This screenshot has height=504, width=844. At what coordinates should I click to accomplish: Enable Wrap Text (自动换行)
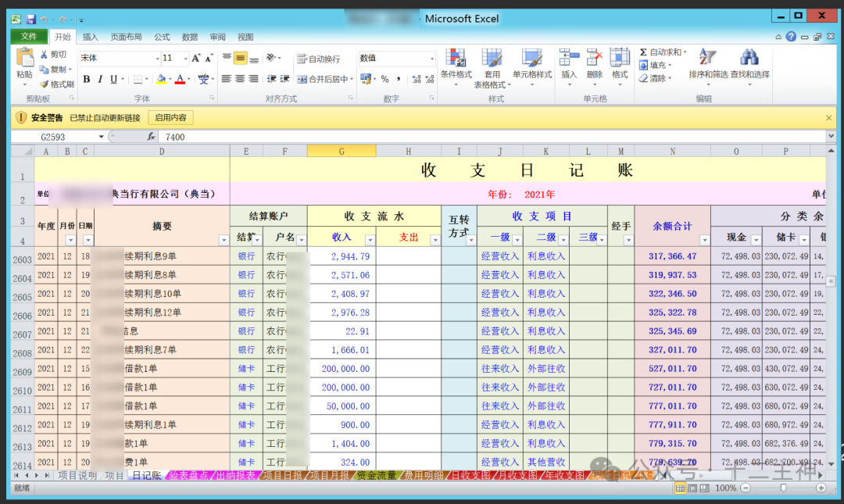(320, 59)
